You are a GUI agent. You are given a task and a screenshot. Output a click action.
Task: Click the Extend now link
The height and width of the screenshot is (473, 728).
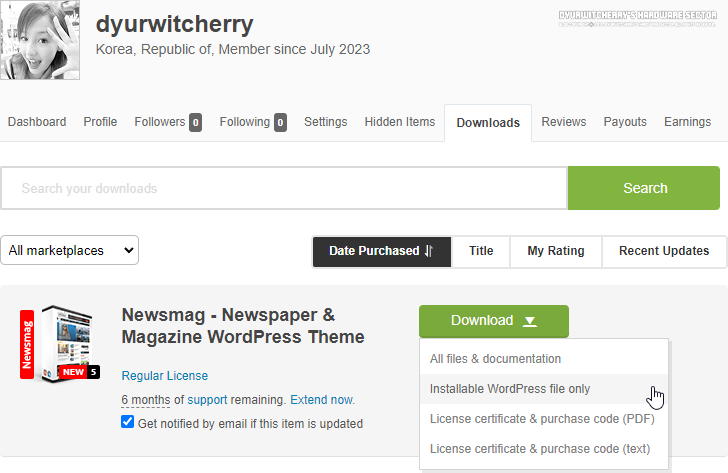click(x=323, y=400)
